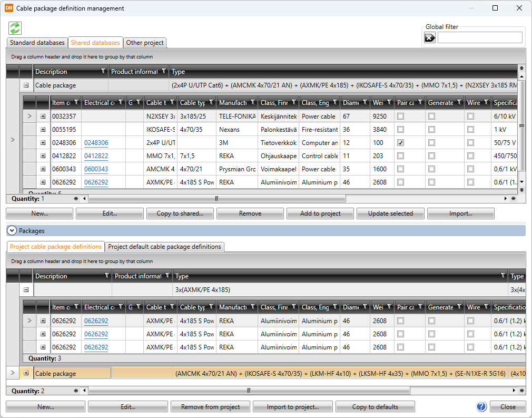Open Project default cable package definitions tab
This screenshot has width=532, height=418.
(x=164, y=247)
